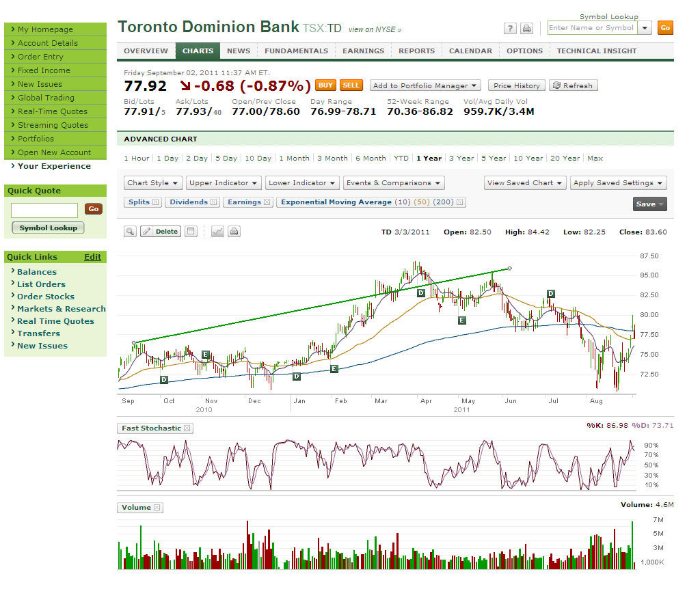Open the Options tab
Viewport: 700px width, 615px height.
pos(524,51)
